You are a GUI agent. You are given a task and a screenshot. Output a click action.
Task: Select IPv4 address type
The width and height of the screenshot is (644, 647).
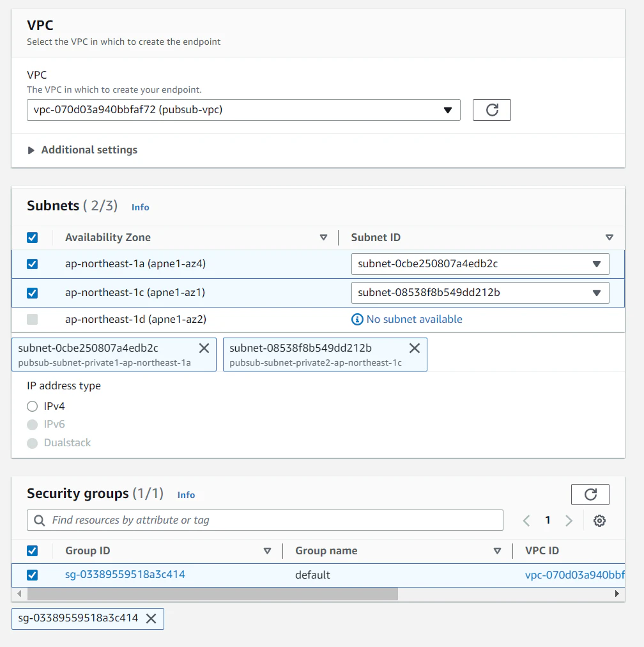[32, 407]
